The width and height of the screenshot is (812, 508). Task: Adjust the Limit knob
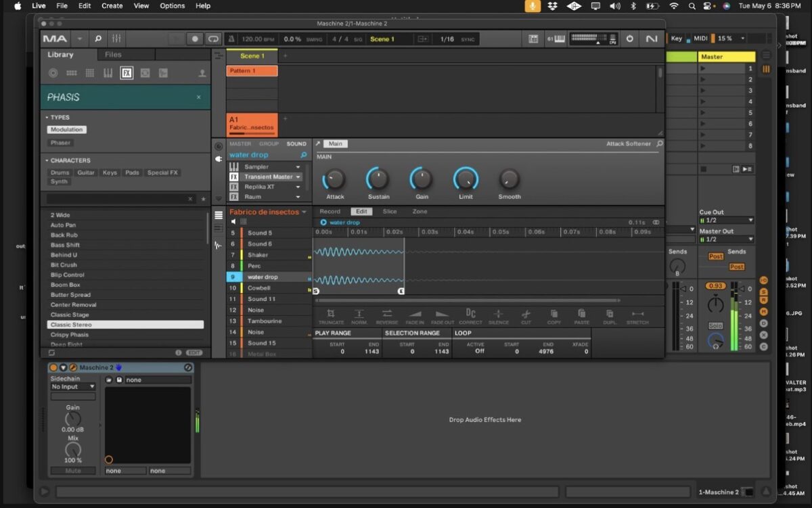466,179
